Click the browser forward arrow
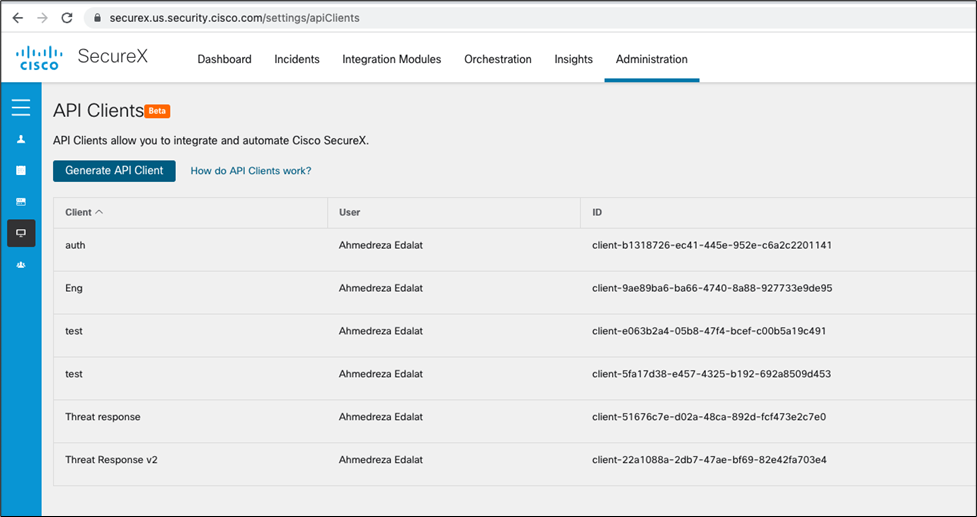 [42, 18]
